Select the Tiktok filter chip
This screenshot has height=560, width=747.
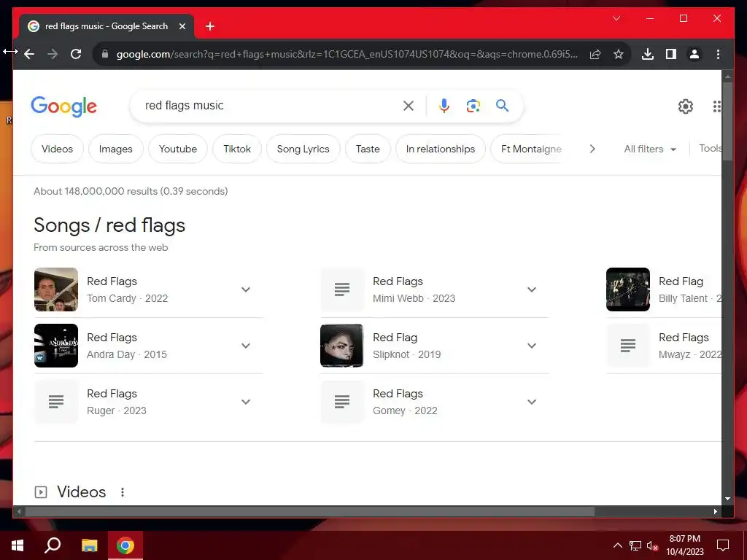pyautogui.click(x=237, y=149)
